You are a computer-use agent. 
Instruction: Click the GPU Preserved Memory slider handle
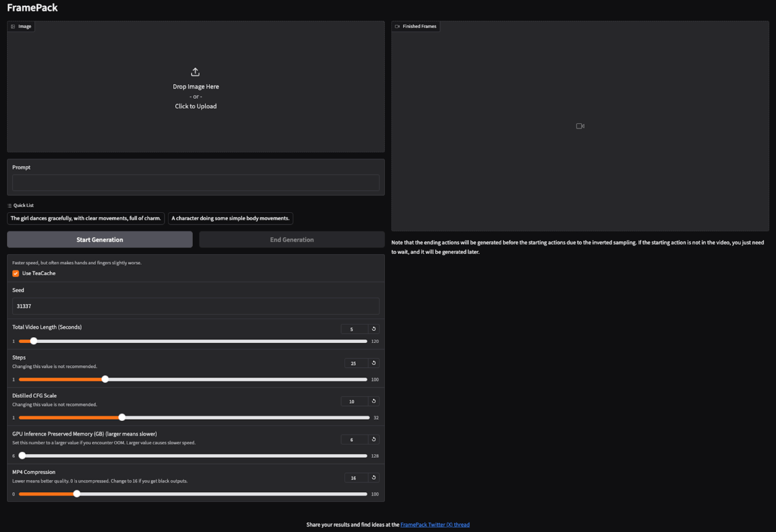[x=22, y=456]
